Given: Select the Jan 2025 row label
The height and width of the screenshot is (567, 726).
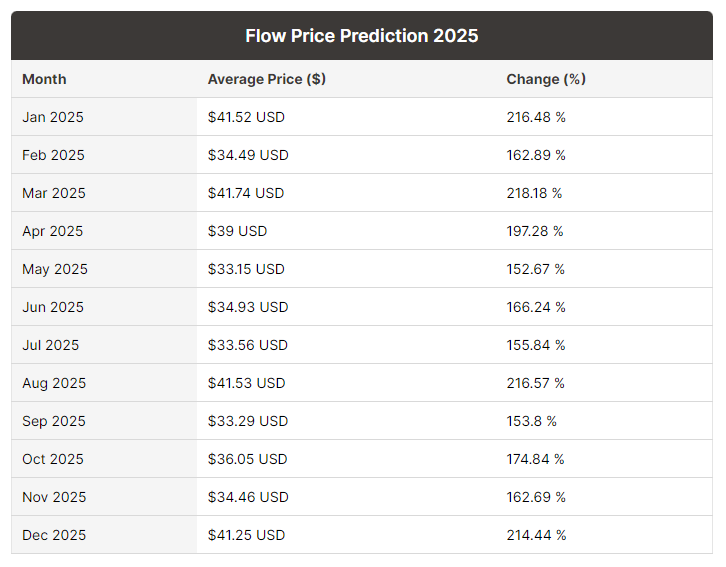Looking at the screenshot, I should click(x=53, y=117).
